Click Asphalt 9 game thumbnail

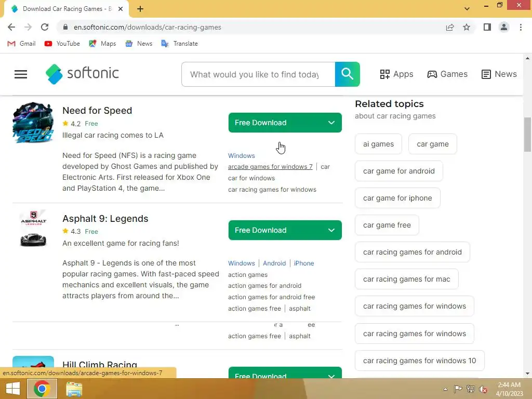[x=33, y=229]
